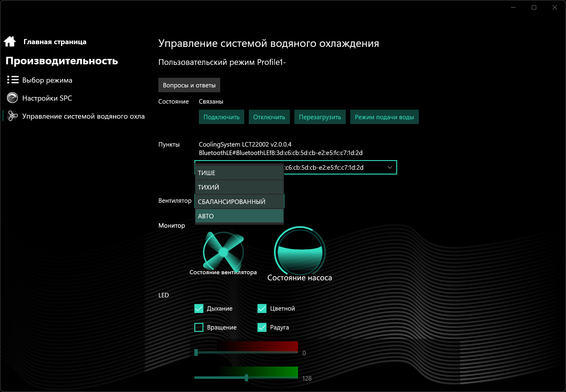Click the SPC settings gauge icon
The width and height of the screenshot is (566, 392).
click(12, 98)
